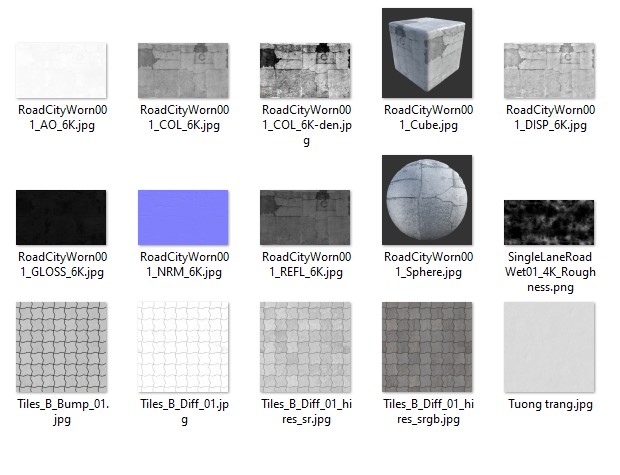Click the file name RoadCityWorn001_Cube.jpg
The image size is (620, 475).
tap(429, 117)
